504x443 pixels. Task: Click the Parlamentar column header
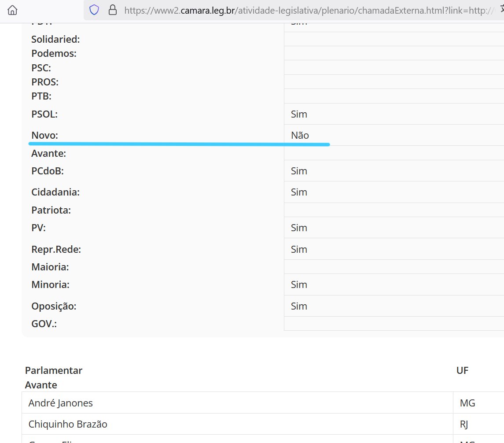click(54, 370)
